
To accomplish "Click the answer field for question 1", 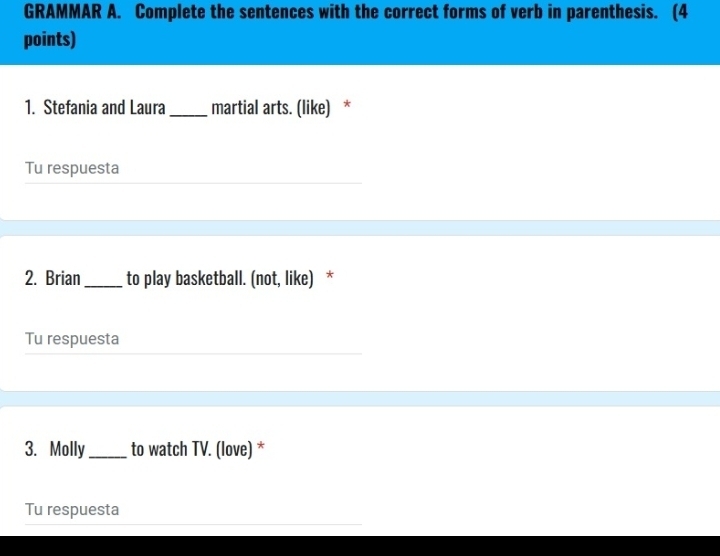I will click(x=193, y=169).
